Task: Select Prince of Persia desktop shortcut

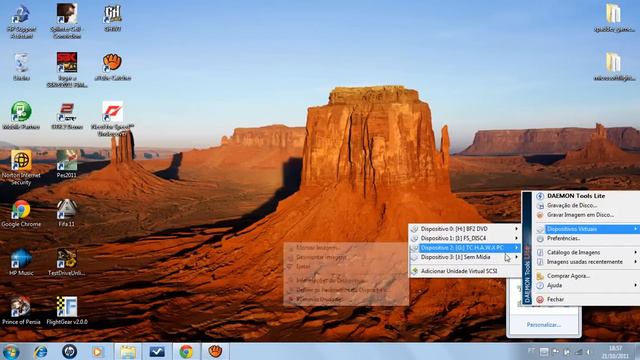Action: coord(21,311)
